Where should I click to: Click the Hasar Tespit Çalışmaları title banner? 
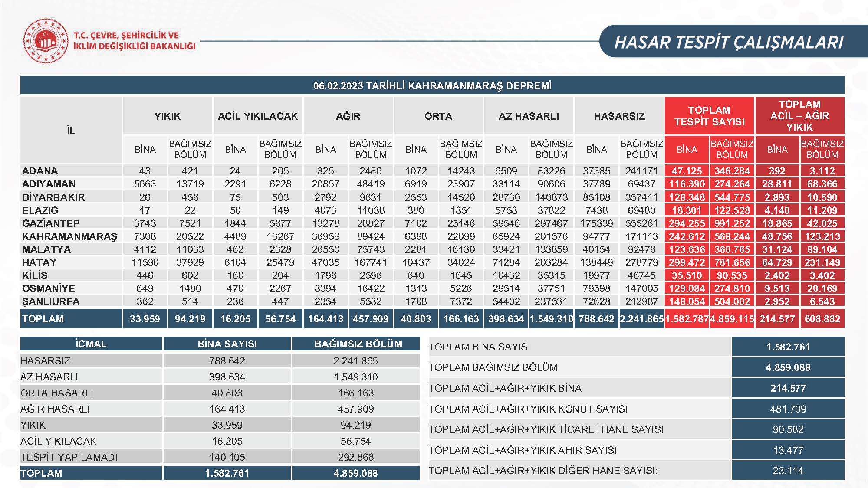728,42
